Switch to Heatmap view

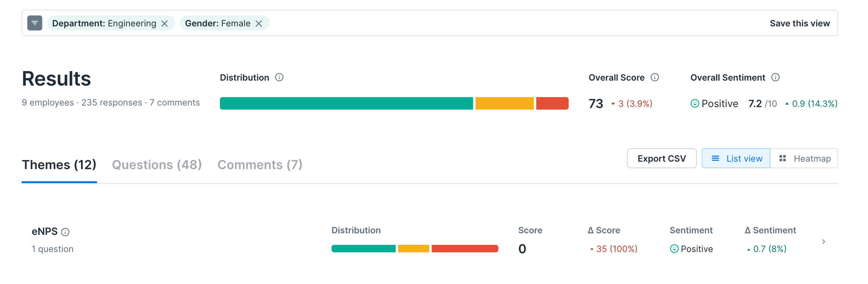(804, 158)
